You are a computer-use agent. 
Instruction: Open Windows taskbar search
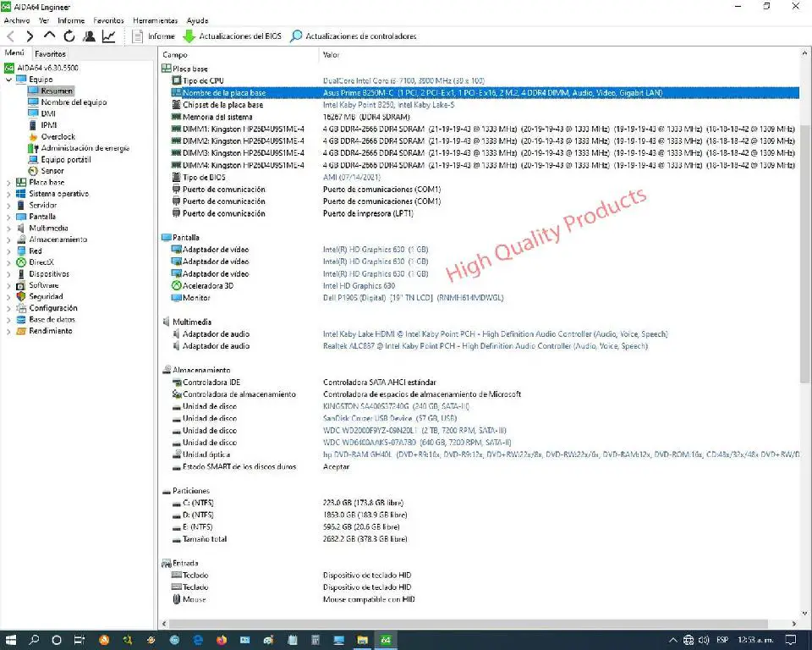coord(34,640)
